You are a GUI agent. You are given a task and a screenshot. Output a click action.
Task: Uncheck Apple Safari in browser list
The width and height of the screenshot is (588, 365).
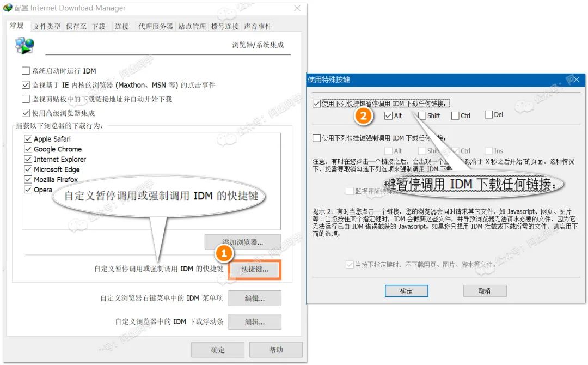click(x=28, y=139)
